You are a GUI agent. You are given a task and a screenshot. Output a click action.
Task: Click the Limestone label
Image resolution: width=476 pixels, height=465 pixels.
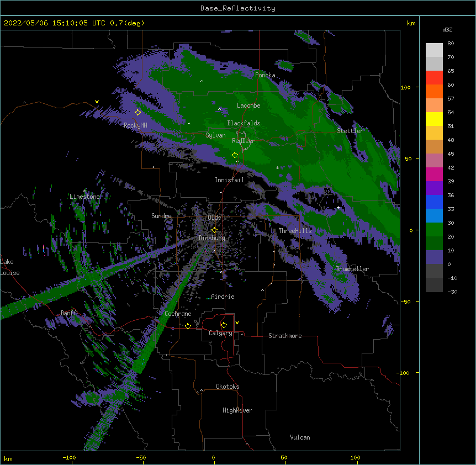pos(84,197)
